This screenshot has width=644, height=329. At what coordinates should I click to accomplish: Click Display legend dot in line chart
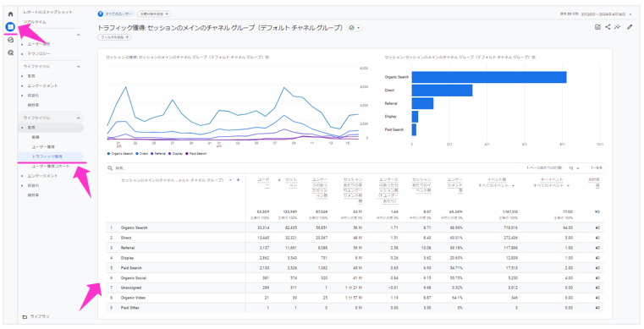170,153
